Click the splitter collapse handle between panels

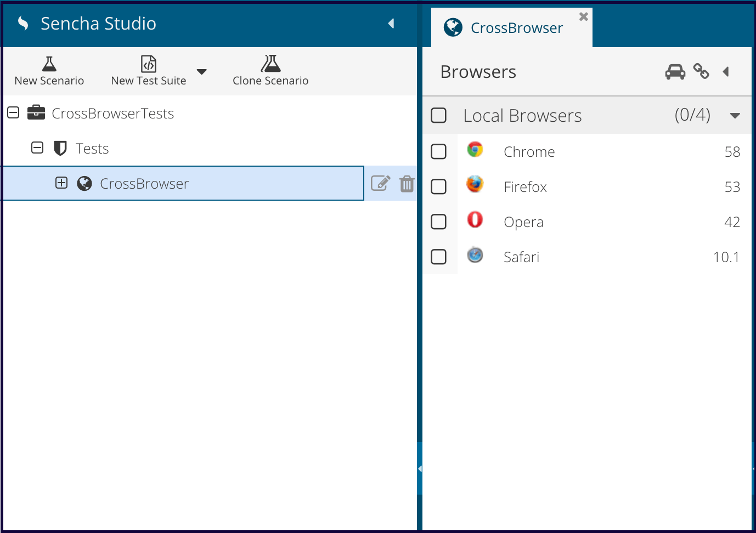[x=420, y=469]
